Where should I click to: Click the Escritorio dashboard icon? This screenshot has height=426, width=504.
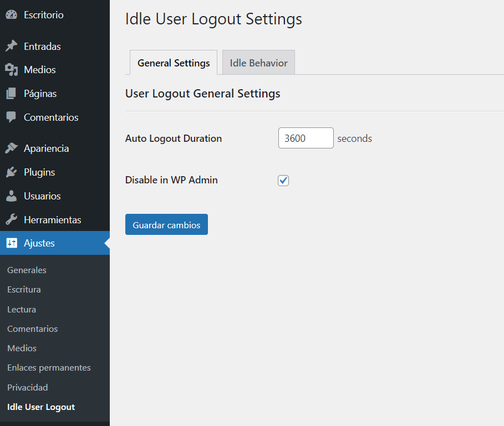pos(12,15)
